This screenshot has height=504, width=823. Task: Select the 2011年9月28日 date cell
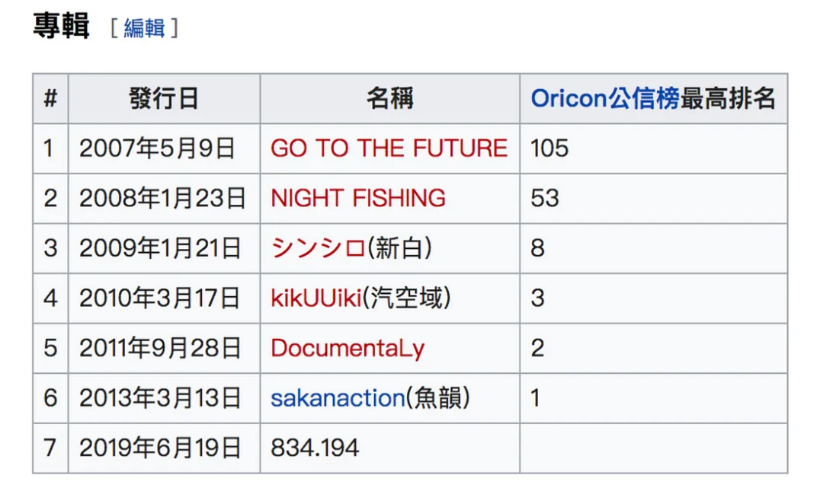[160, 348]
